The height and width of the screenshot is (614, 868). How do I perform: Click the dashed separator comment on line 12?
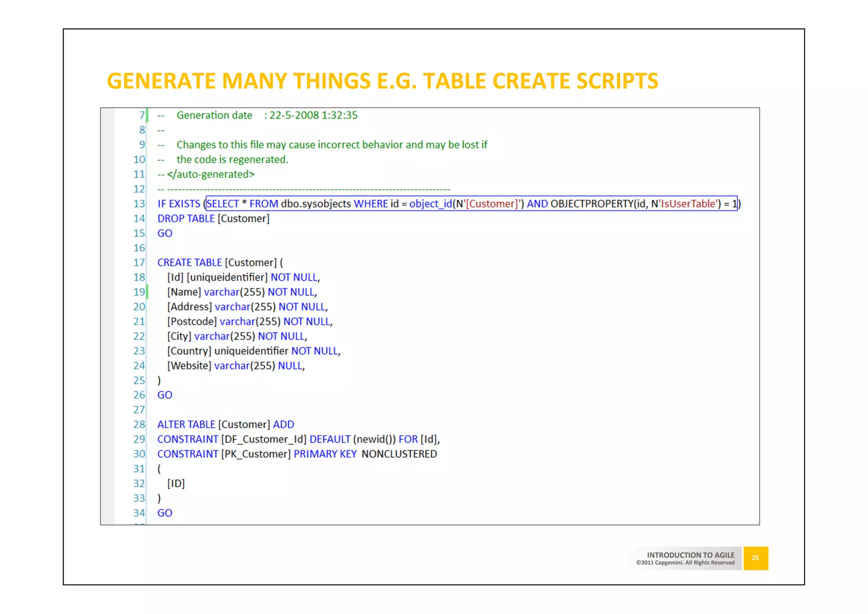point(304,190)
